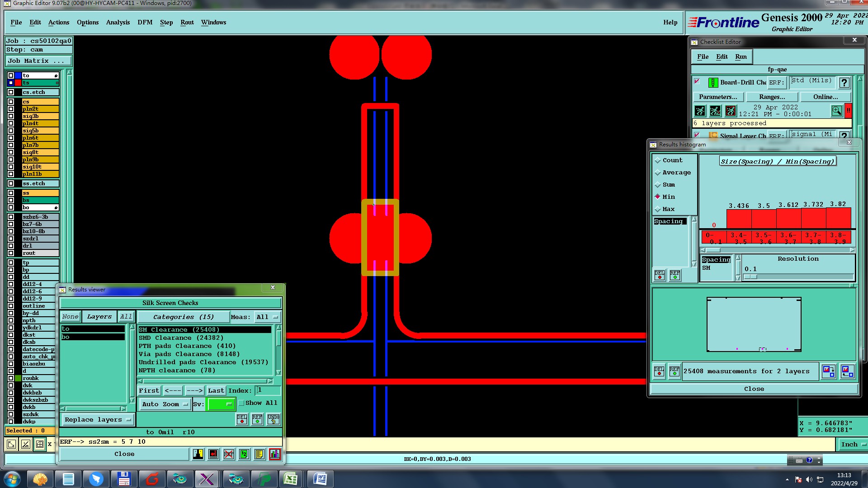Screen dimensions: 868x488
Task: Click the crossed-out REF icon
Action: coord(229,454)
